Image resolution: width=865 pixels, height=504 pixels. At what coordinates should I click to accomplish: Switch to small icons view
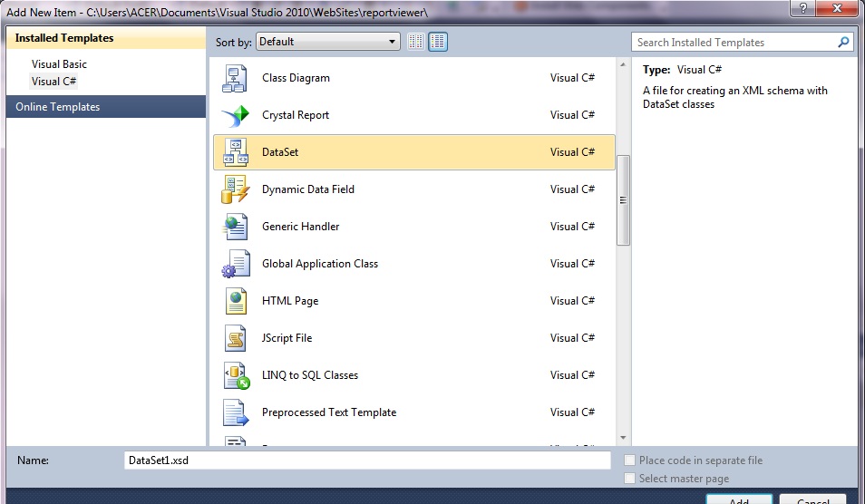coord(416,42)
